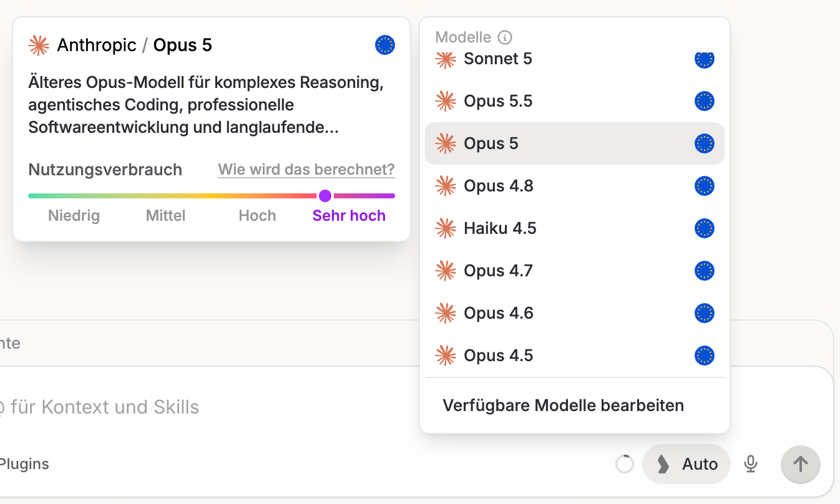Select the Sonnet 5 model entry
This screenshot has height=504, width=840.
(575, 60)
